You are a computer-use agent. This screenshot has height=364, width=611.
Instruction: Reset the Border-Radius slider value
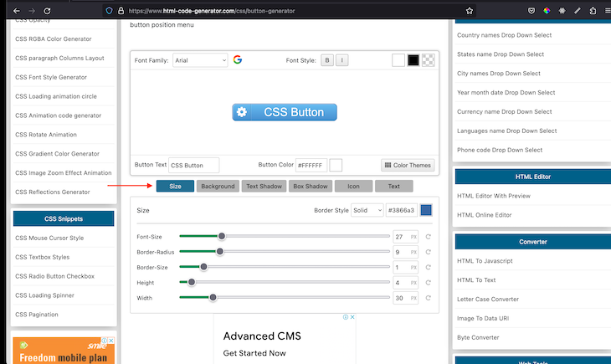(429, 252)
